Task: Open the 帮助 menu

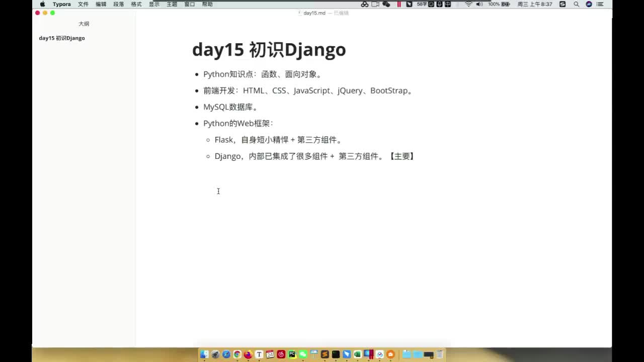Action: 207,4
